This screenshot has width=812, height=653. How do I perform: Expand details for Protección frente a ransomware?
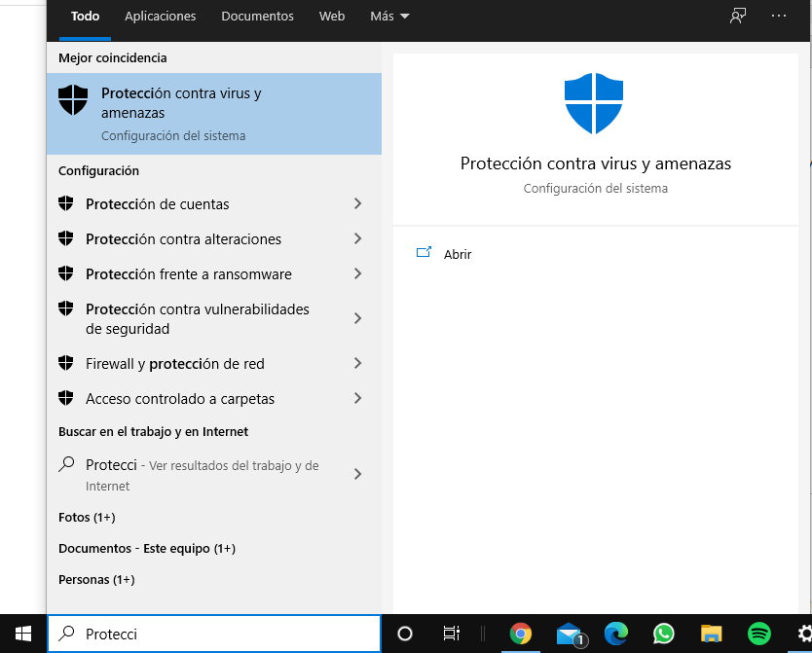(x=357, y=273)
